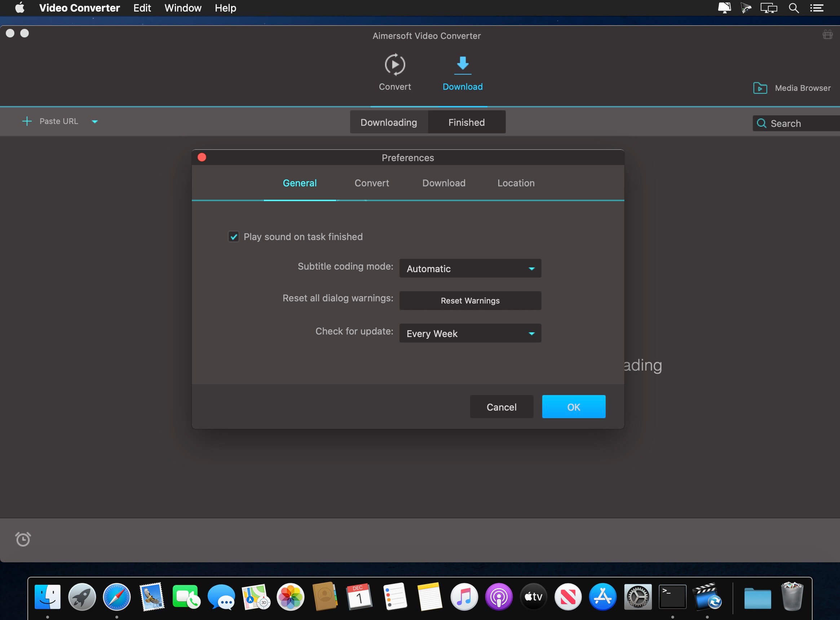Expand the Paste URL options arrow
Viewport: 840px width, 620px height.
click(95, 122)
